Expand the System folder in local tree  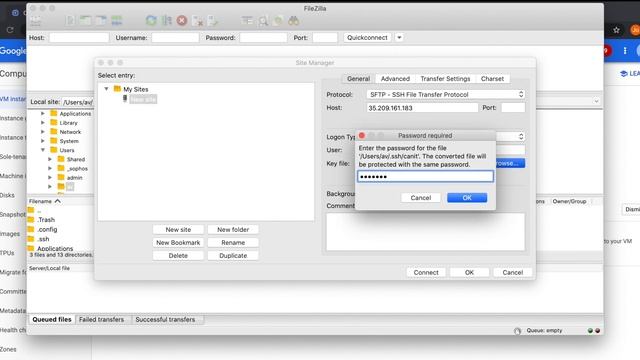coord(43,141)
